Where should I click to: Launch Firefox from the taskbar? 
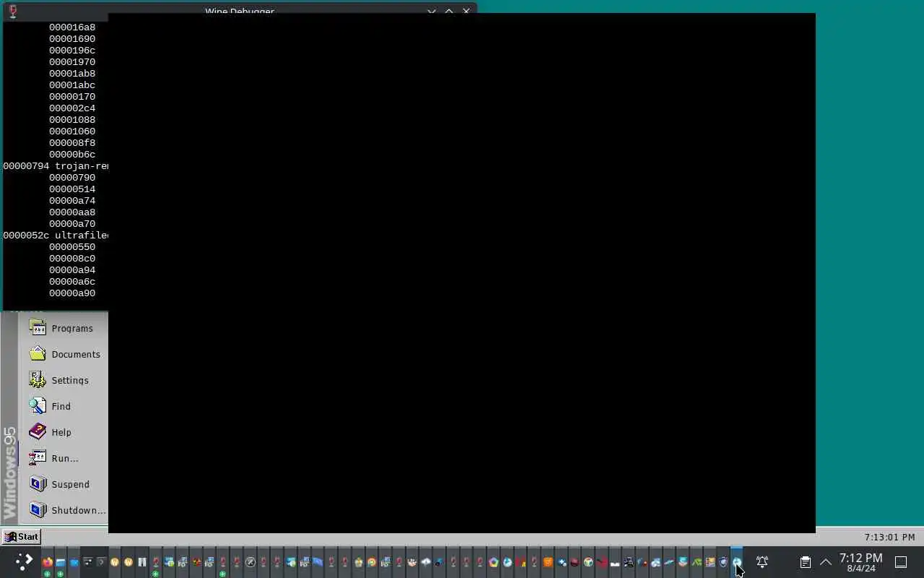click(x=48, y=562)
